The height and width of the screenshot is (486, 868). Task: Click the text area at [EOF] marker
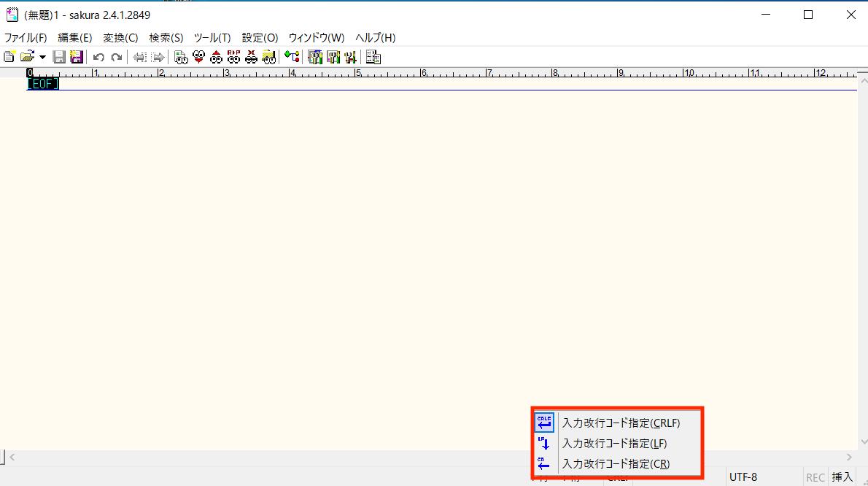[42, 84]
